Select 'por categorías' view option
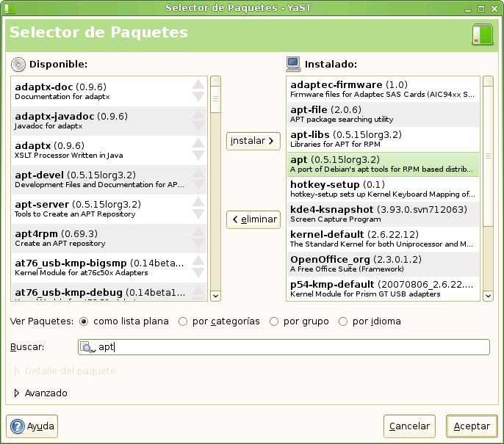 183,321
